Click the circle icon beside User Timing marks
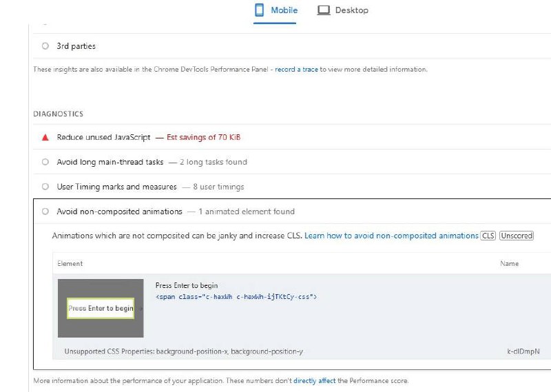The height and width of the screenshot is (392, 551). tap(45, 187)
